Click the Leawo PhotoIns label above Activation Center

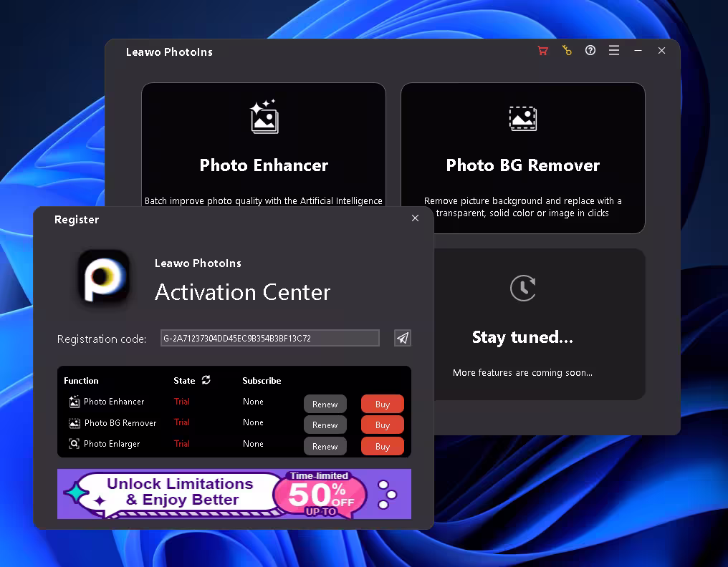pos(198,263)
